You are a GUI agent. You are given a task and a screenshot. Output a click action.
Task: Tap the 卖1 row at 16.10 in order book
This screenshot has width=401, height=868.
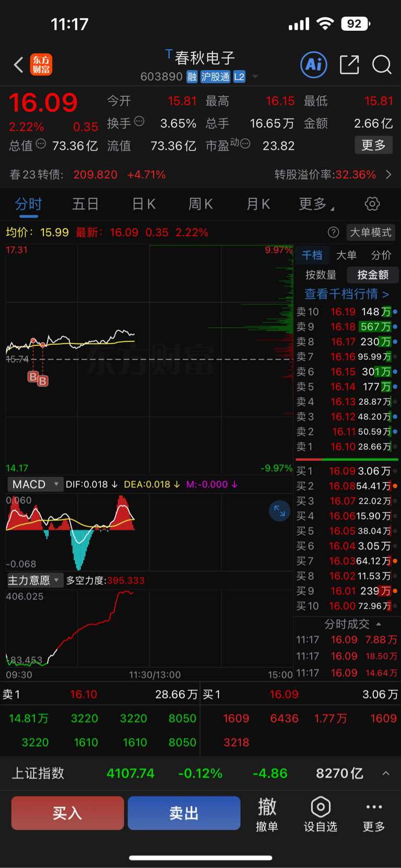pyautogui.click(x=347, y=447)
